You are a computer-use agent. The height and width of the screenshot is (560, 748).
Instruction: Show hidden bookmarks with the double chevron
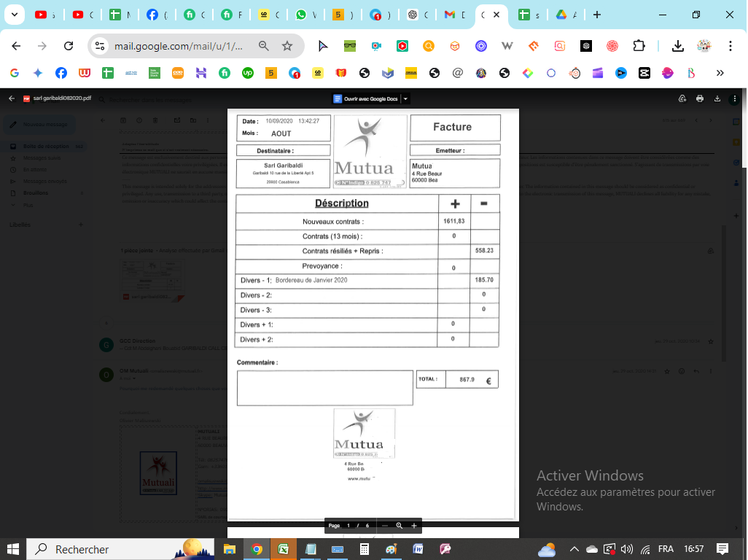click(720, 73)
